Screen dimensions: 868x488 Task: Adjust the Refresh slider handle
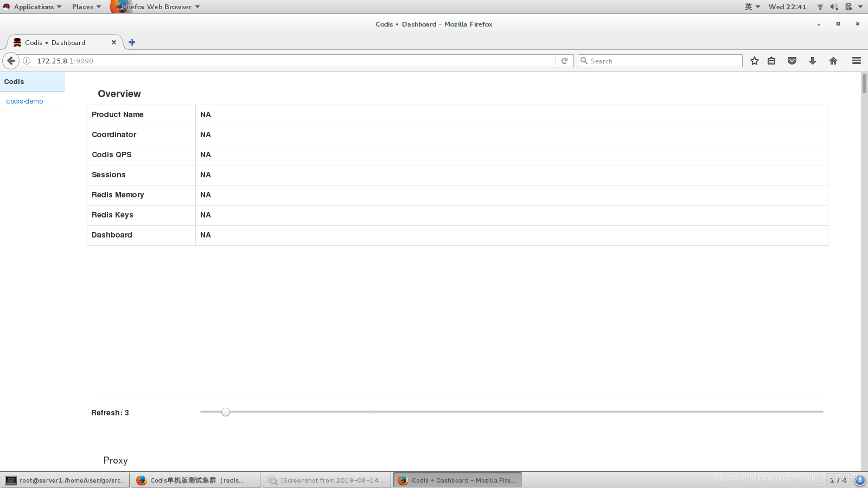coord(226,412)
